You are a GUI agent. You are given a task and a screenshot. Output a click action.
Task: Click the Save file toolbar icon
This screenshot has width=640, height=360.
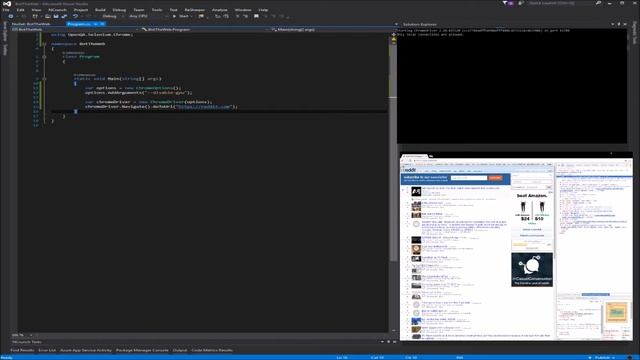tap(56, 16)
